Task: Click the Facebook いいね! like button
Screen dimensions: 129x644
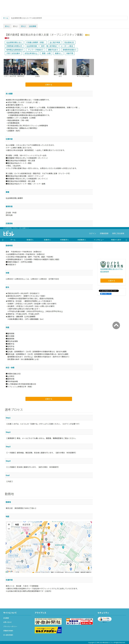Action: tap(106, 294)
